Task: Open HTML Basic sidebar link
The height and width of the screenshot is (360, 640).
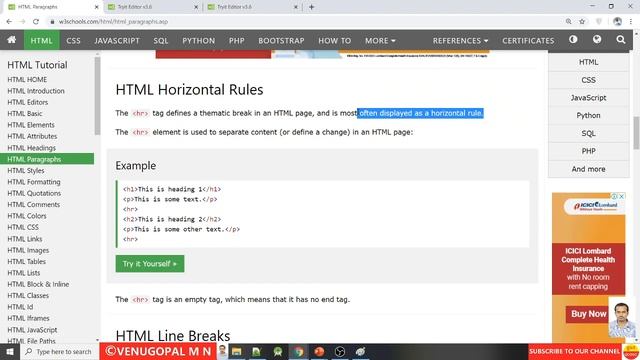Action: click(24, 113)
